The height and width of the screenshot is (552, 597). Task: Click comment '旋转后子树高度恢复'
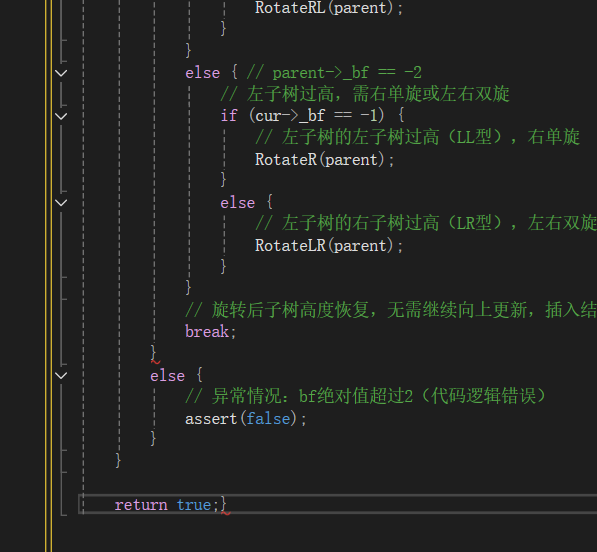tap(391, 310)
